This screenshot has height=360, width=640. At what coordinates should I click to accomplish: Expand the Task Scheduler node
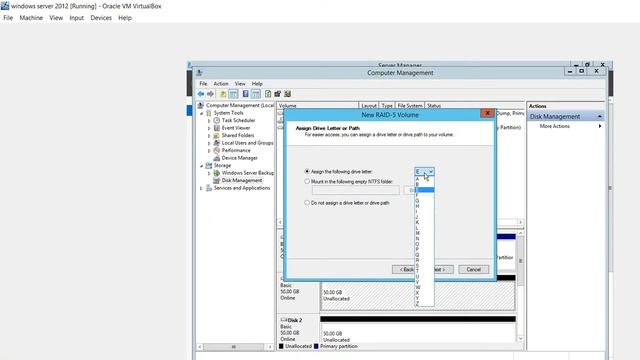pos(209,121)
